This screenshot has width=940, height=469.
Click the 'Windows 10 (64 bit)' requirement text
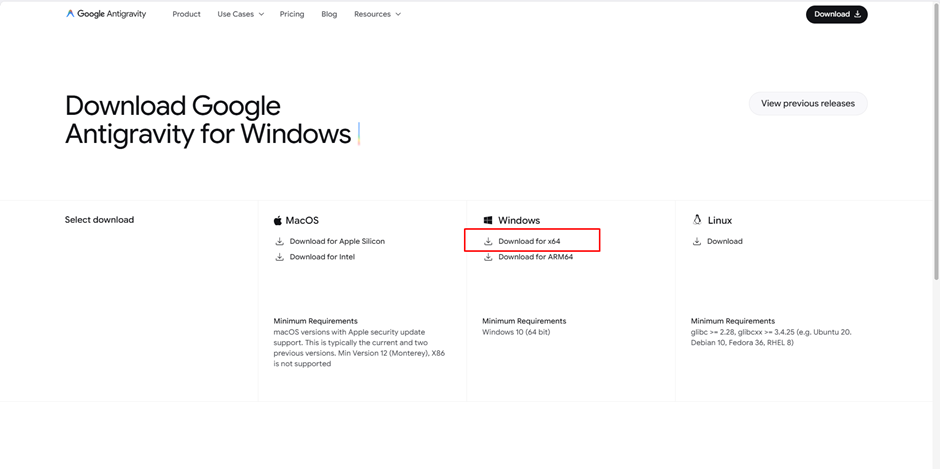516,332
